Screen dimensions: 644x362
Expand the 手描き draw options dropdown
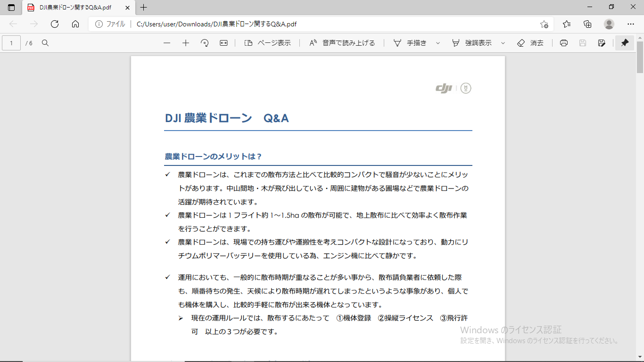[438, 43]
